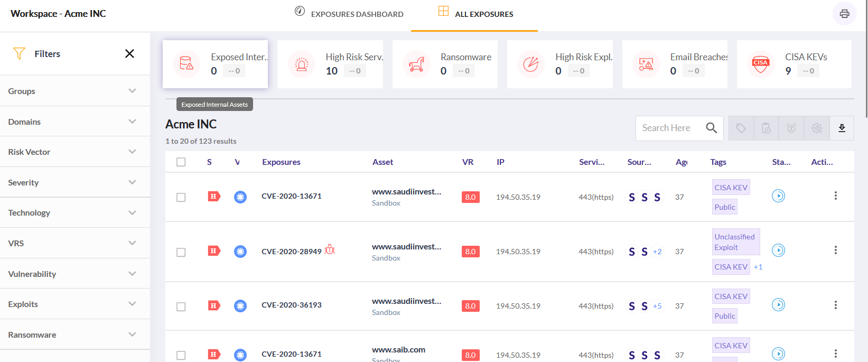Check the CVE-2020-36193 row checkbox
This screenshot has width=868, height=362.
181,307
